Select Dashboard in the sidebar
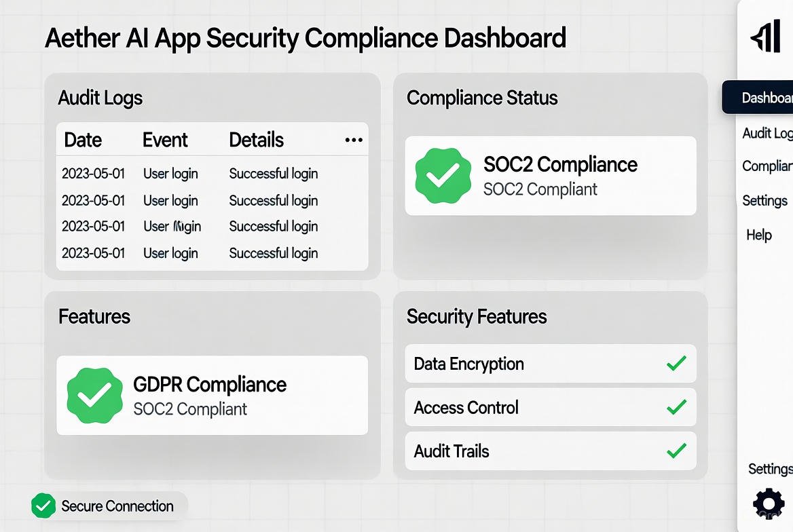The width and height of the screenshot is (793, 532). 766,97
